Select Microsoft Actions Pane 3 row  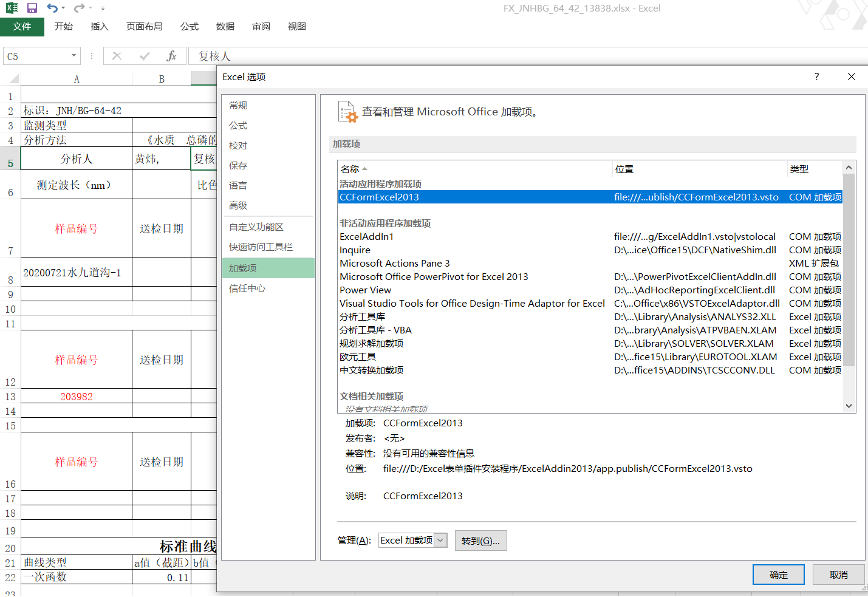[590, 263]
